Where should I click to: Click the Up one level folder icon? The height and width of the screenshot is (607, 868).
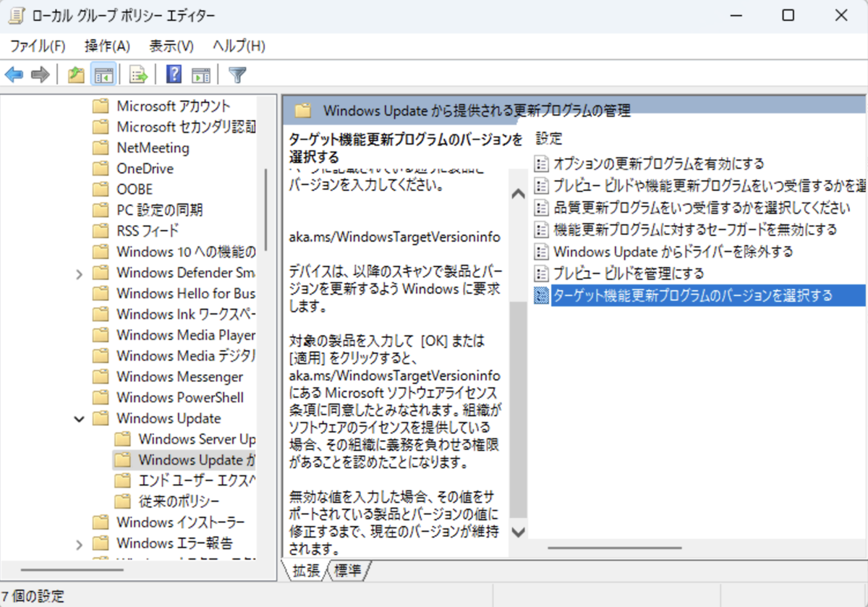76,74
